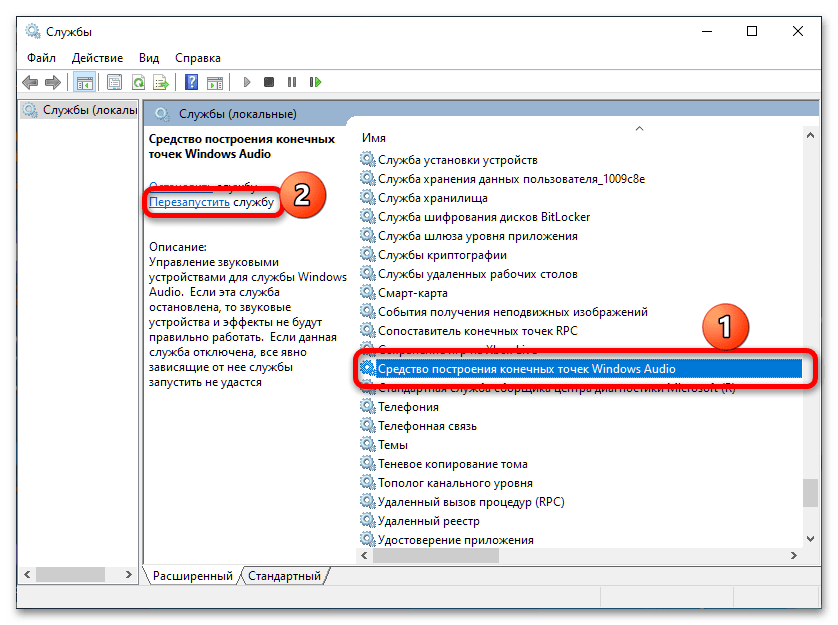Click the Stop Service square icon
Viewport: 838px width, 625px height.
click(x=269, y=82)
